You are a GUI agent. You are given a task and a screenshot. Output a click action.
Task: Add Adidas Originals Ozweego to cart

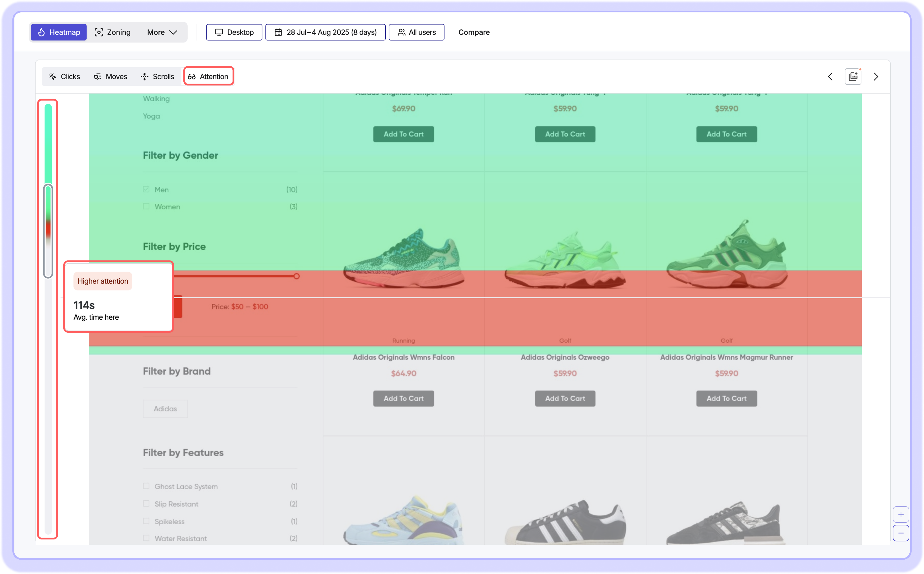coord(565,399)
